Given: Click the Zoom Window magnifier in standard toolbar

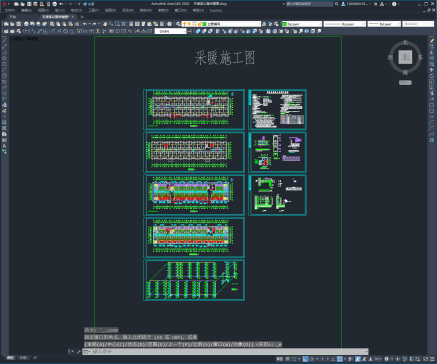Looking at the screenshot, I should tap(117, 24).
